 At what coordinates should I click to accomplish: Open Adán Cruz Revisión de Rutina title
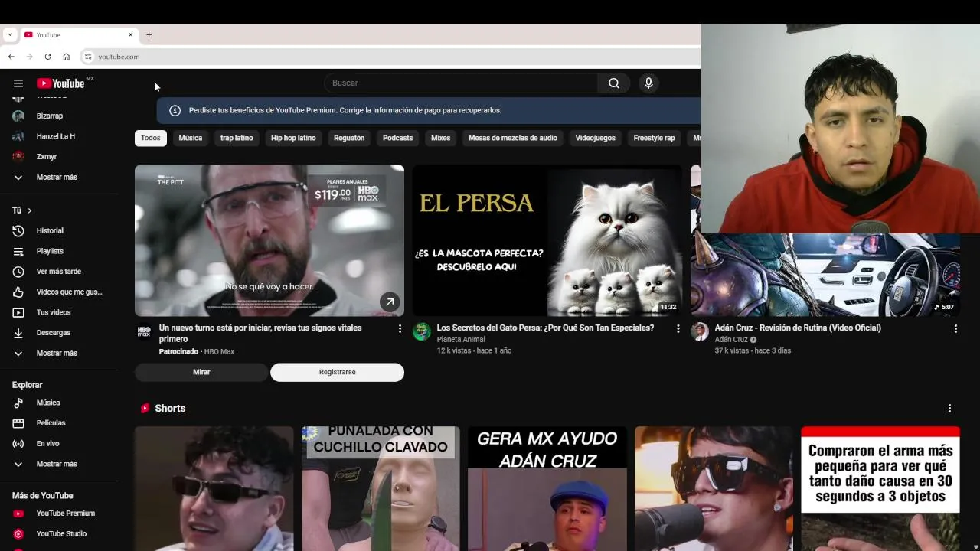(798, 328)
